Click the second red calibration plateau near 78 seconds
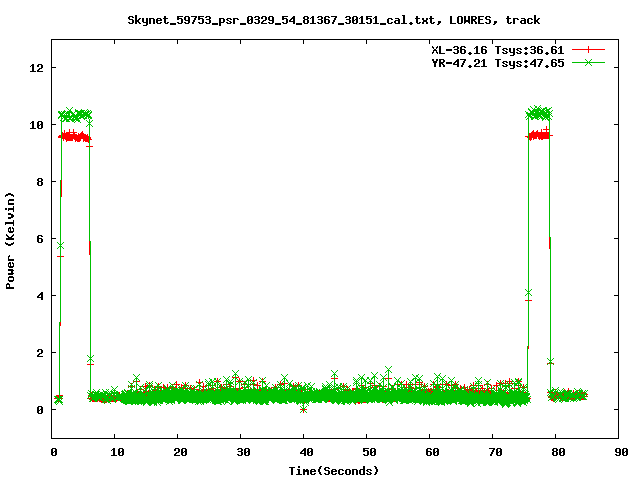This screenshot has height=480, width=640. click(x=539, y=135)
